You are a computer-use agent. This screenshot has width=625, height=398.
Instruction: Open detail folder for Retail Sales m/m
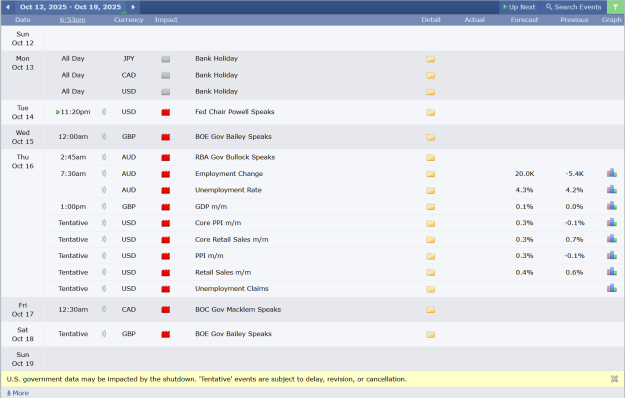tap(430, 273)
